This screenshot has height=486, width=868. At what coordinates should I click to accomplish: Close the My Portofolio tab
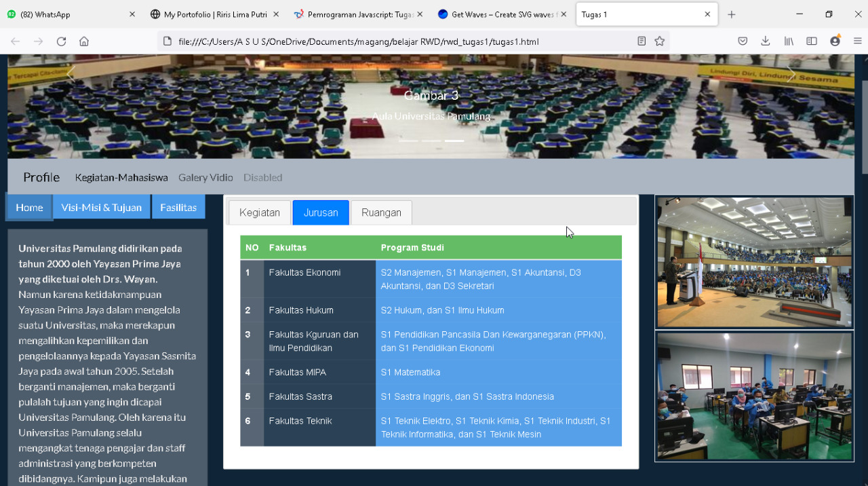pos(276,14)
